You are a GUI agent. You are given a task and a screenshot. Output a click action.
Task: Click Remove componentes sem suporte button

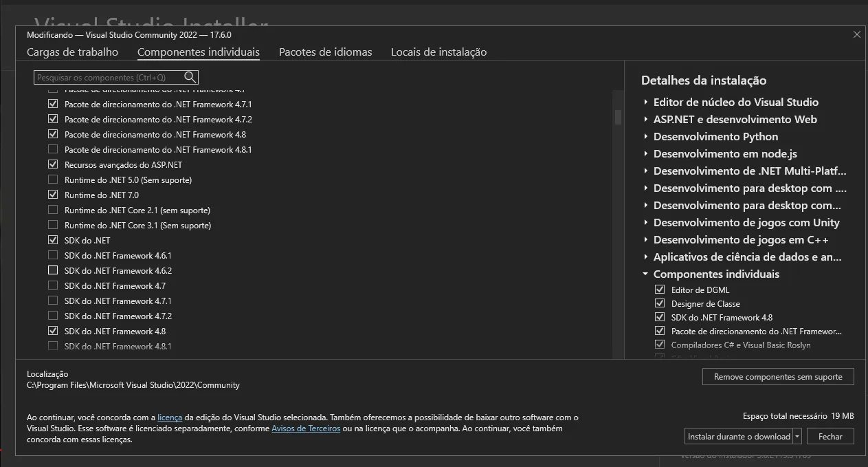tap(778, 377)
